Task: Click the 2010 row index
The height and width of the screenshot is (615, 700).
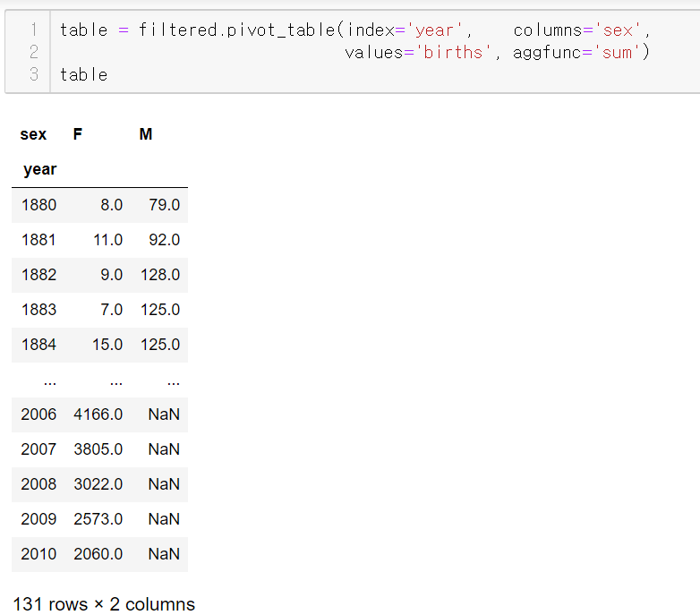Action: [38, 554]
